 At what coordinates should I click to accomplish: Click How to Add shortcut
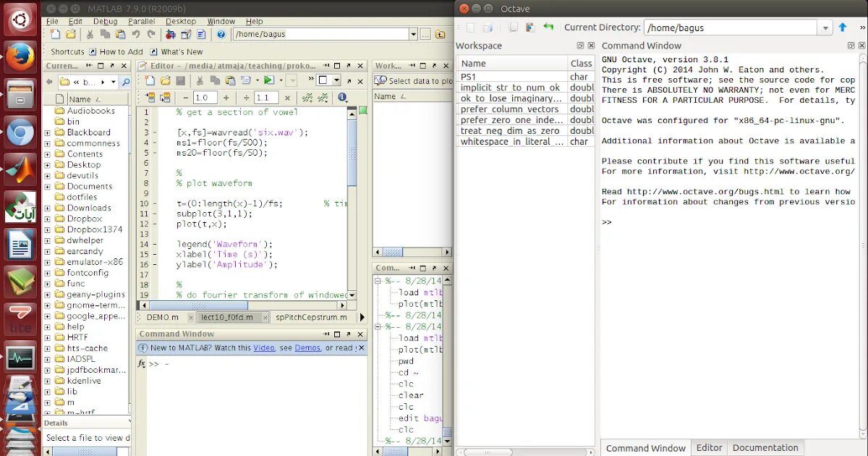pos(115,52)
